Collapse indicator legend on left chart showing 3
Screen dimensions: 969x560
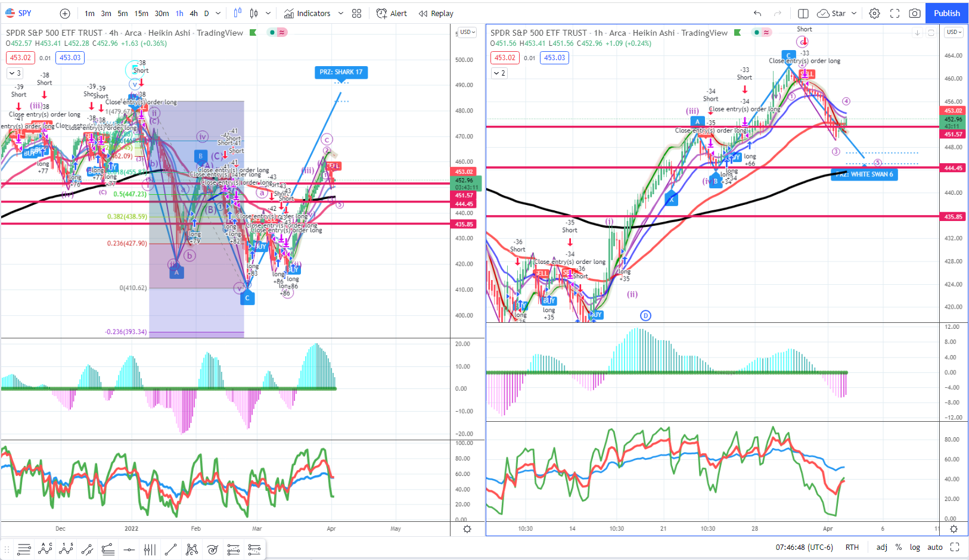coord(15,73)
